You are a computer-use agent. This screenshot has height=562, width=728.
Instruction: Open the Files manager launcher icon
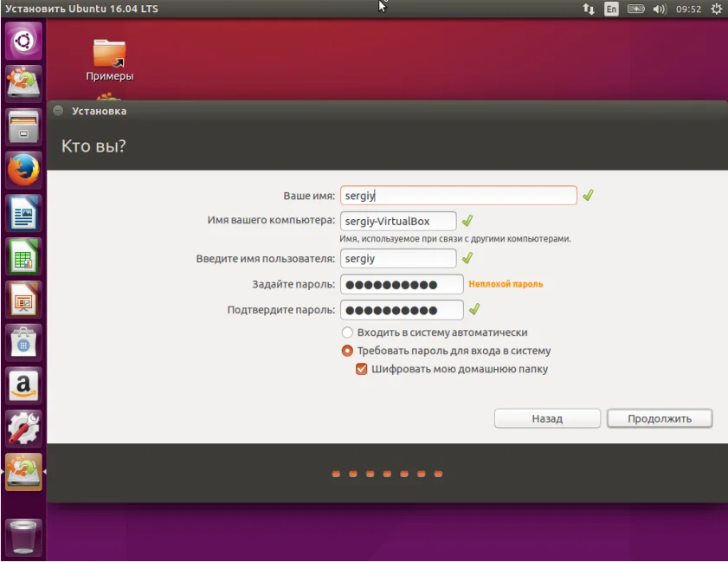click(23, 126)
